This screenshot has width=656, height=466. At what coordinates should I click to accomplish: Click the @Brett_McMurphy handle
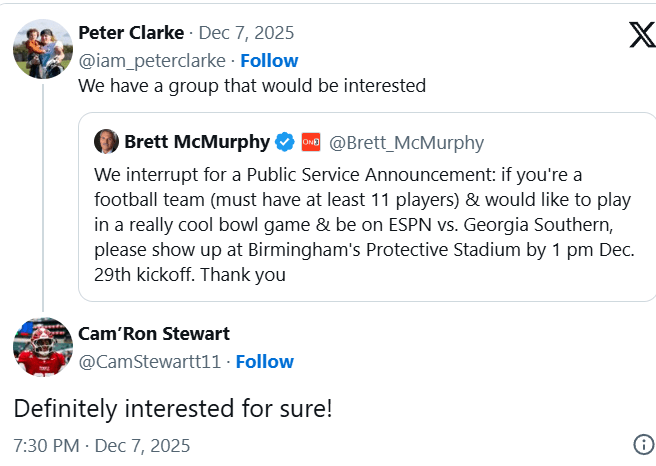[406, 142]
